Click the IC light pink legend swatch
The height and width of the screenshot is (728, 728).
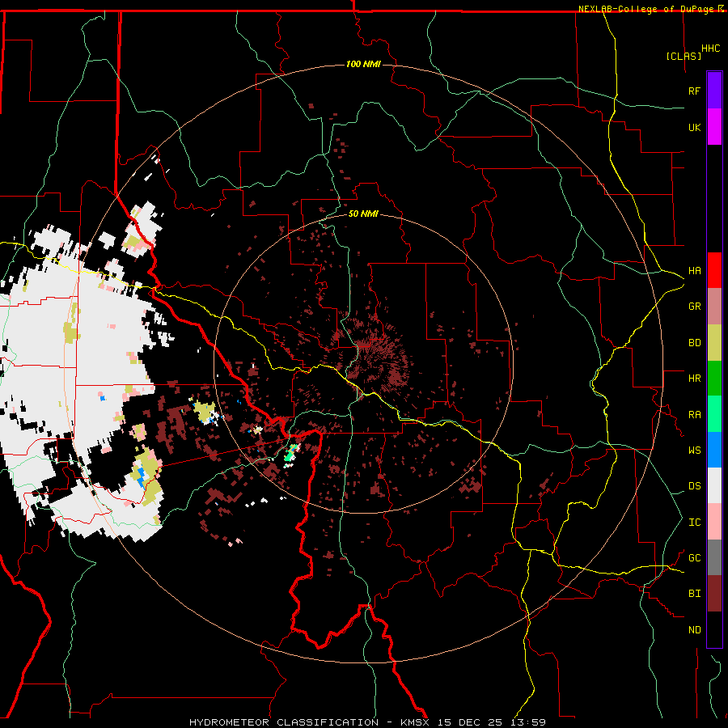pyautogui.click(x=714, y=522)
